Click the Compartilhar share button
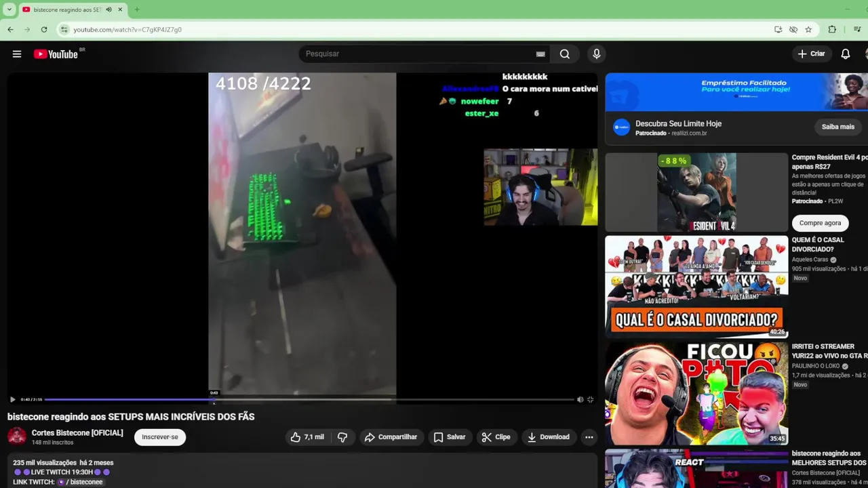This screenshot has width=868, height=488. pos(391,437)
